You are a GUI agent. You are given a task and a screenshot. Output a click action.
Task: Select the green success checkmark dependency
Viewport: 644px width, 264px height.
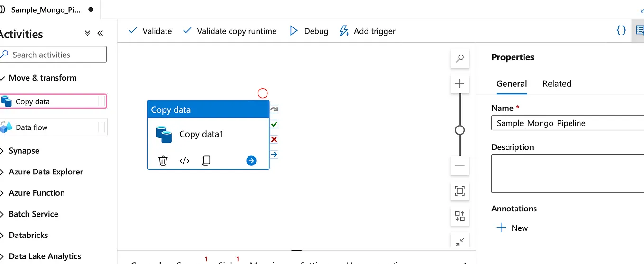[x=274, y=124]
